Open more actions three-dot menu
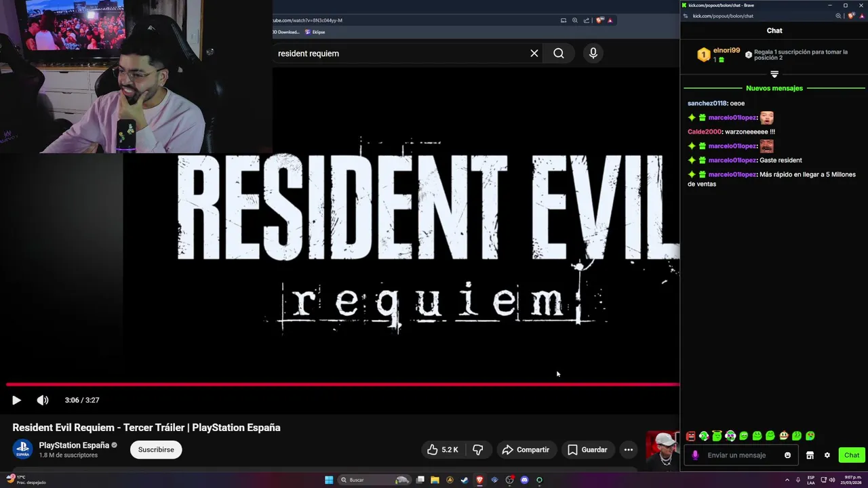Viewport: 868px width, 488px height. coord(629,449)
